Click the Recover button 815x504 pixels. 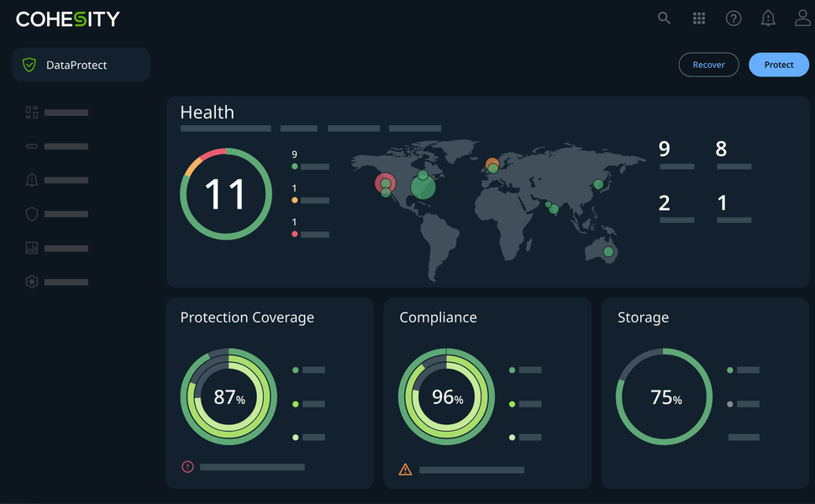pyautogui.click(x=708, y=65)
